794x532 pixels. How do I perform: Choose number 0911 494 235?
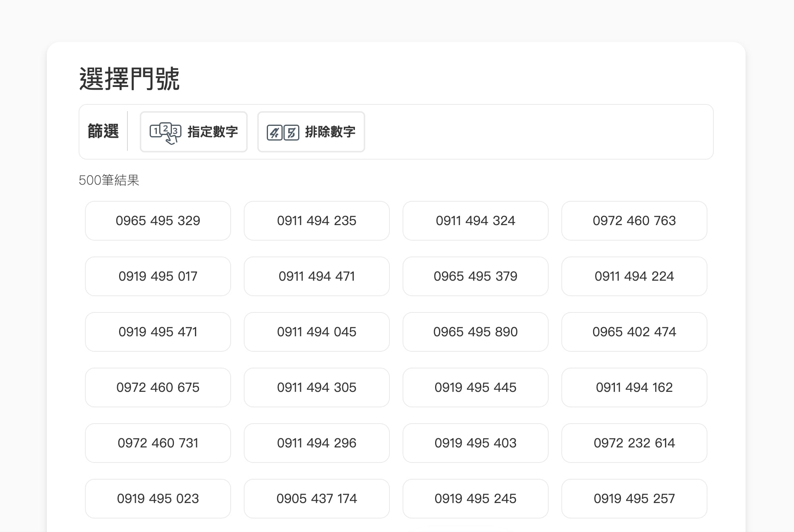pyautogui.click(x=317, y=221)
